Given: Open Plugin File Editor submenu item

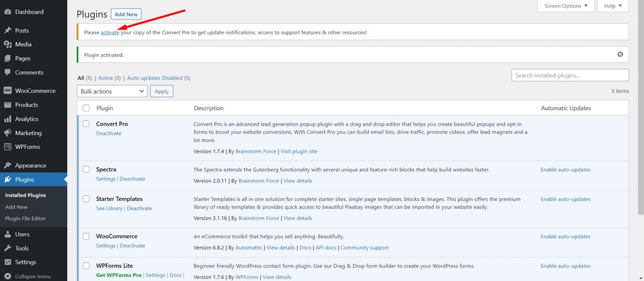Looking at the screenshot, I should point(26,218).
